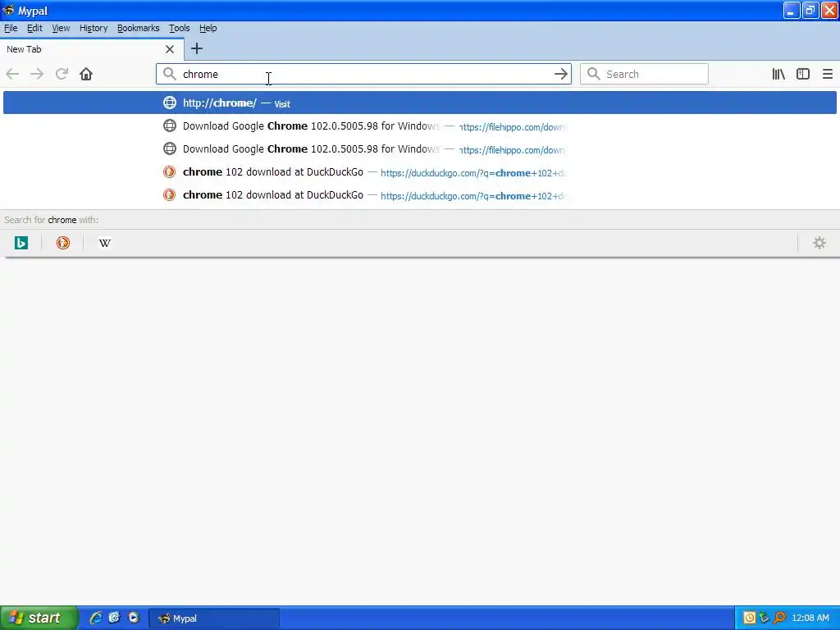840x630 pixels.
Task: Select second Download Google Chrome filehippo suggestion
Action: point(419,149)
